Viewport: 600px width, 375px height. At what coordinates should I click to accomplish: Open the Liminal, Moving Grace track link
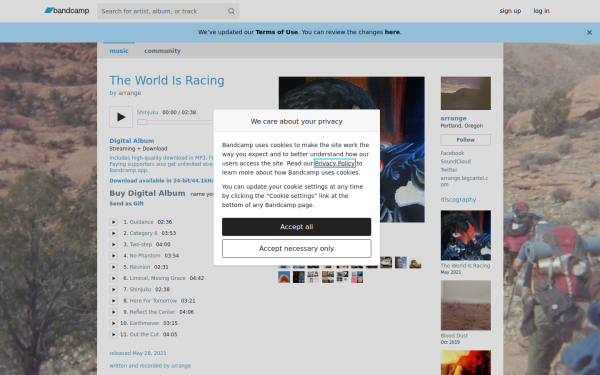click(x=158, y=278)
